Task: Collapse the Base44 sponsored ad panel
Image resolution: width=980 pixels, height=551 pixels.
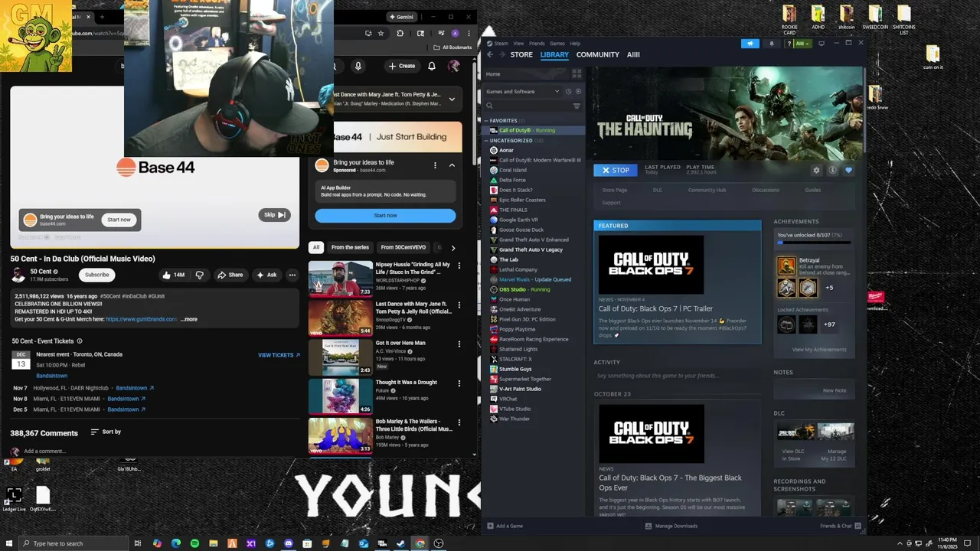Action: click(x=452, y=165)
